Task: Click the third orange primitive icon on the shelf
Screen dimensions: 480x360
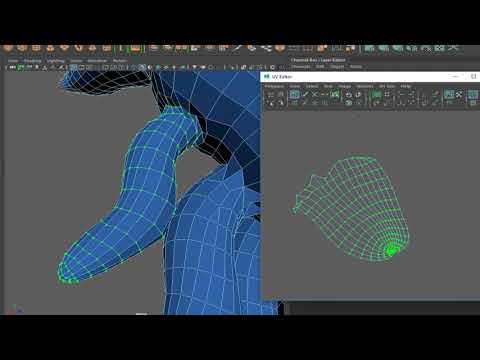Action: [36, 49]
